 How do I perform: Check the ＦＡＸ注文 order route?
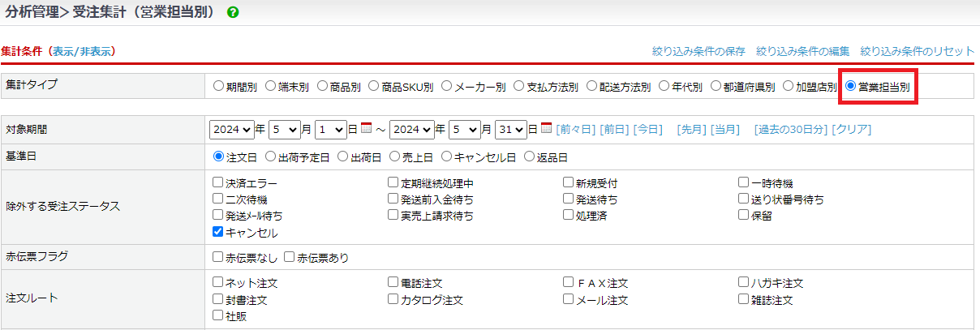(x=569, y=282)
